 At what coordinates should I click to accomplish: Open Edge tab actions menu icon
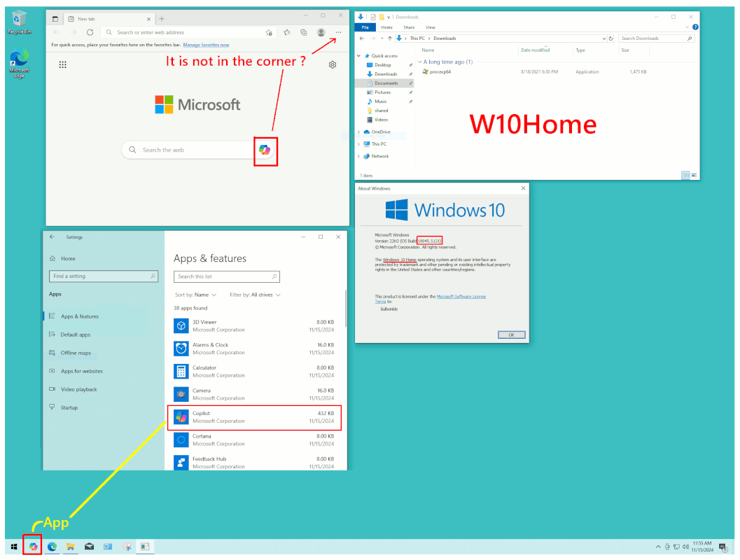pyautogui.click(x=55, y=19)
